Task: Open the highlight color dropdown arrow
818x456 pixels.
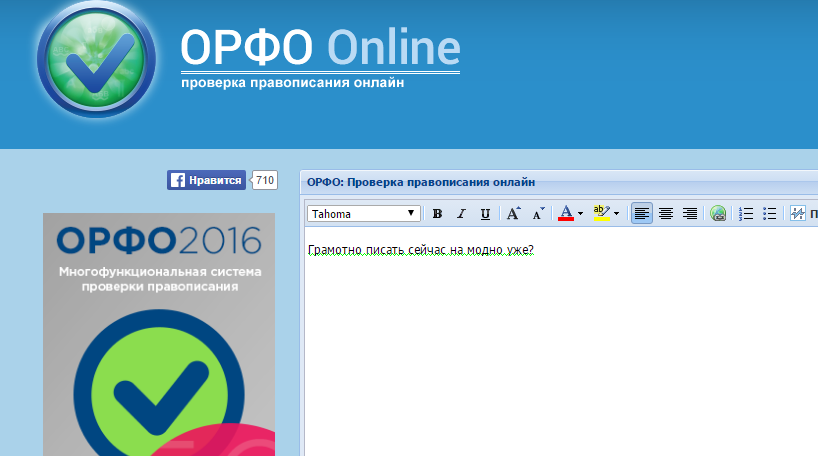Action: 616,214
